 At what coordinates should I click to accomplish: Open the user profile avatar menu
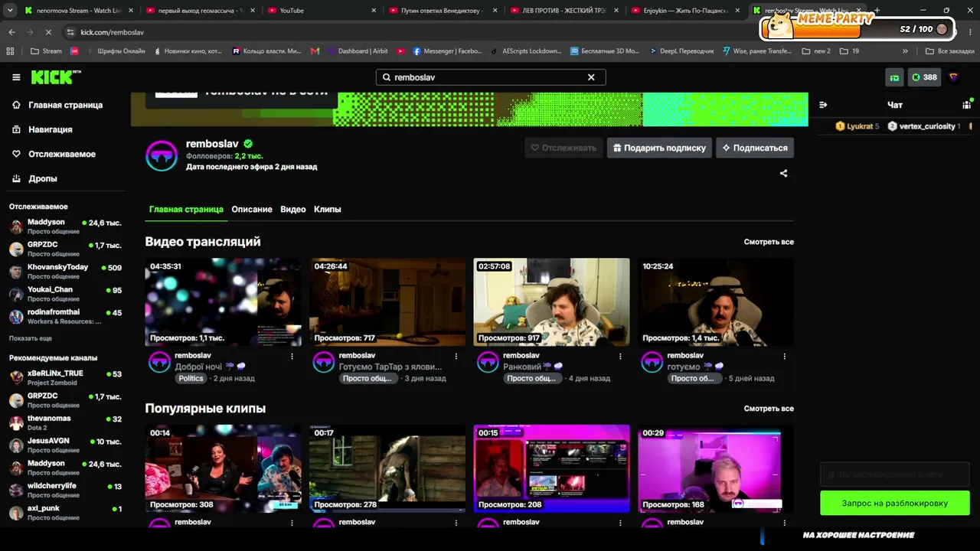click(953, 77)
